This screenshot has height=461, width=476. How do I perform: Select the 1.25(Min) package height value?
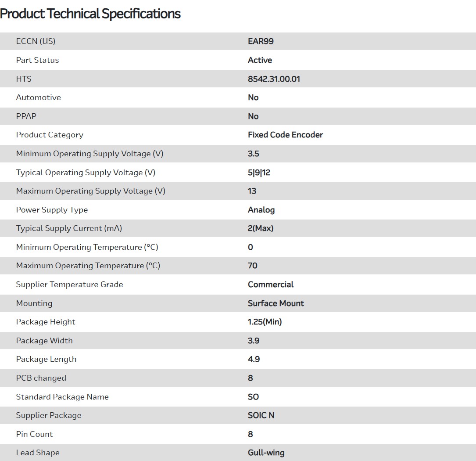(x=265, y=322)
